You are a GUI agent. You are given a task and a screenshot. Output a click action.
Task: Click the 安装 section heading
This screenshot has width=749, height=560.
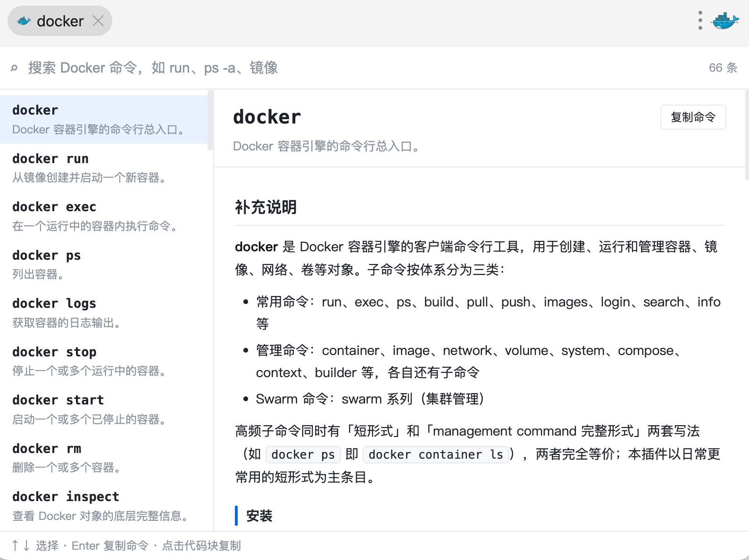tap(259, 516)
